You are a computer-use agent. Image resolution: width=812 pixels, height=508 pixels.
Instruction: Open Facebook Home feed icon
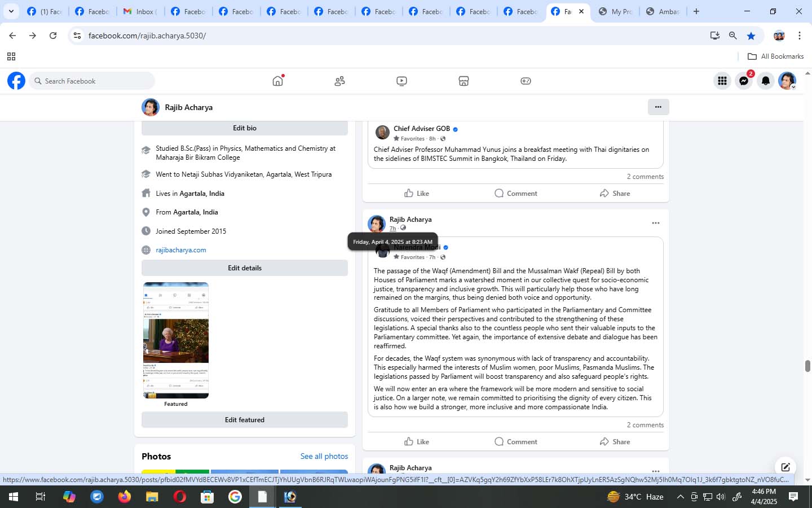click(277, 81)
